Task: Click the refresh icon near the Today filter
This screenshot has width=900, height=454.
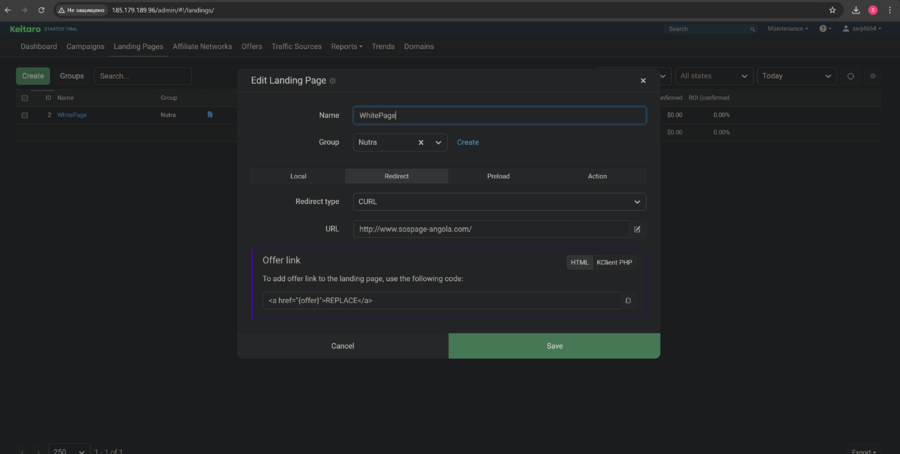Action: (x=851, y=76)
